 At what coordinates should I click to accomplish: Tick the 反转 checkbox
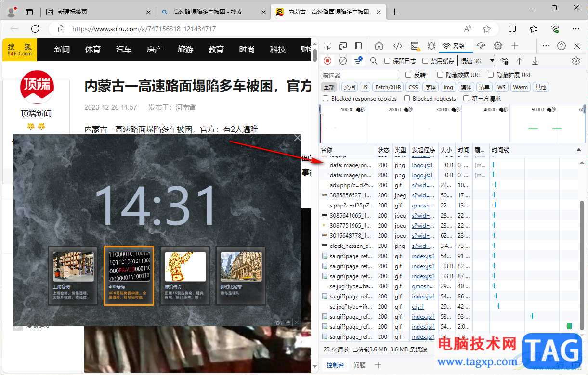[408, 75]
